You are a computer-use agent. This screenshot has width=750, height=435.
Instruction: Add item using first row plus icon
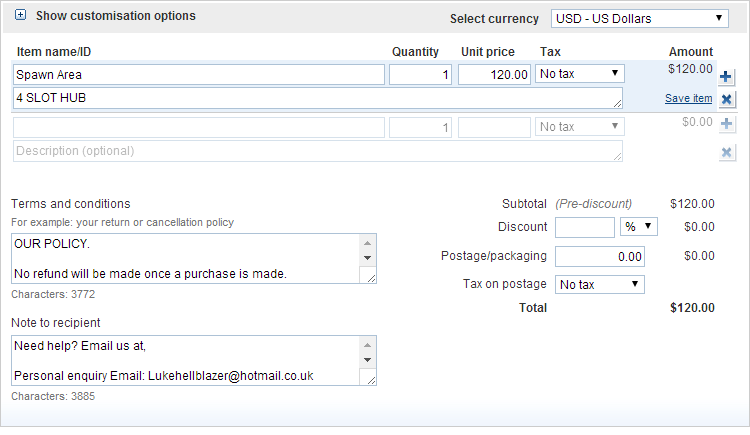coord(726,77)
